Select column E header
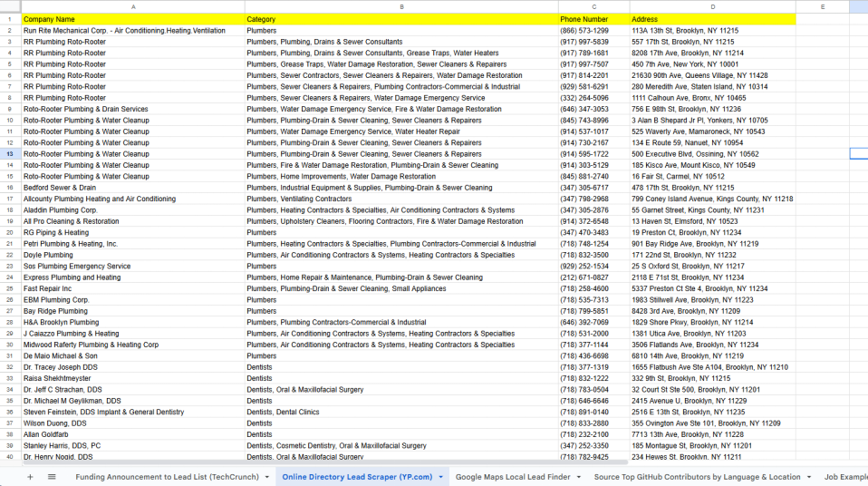Image resolution: width=868 pixels, height=486 pixels. click(822, 6)
